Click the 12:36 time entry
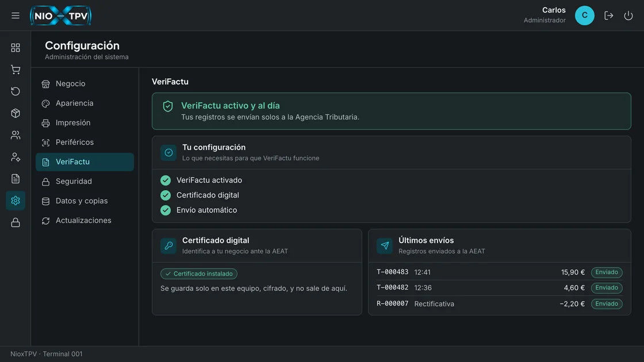644x362 pixels. coord(423,288)
